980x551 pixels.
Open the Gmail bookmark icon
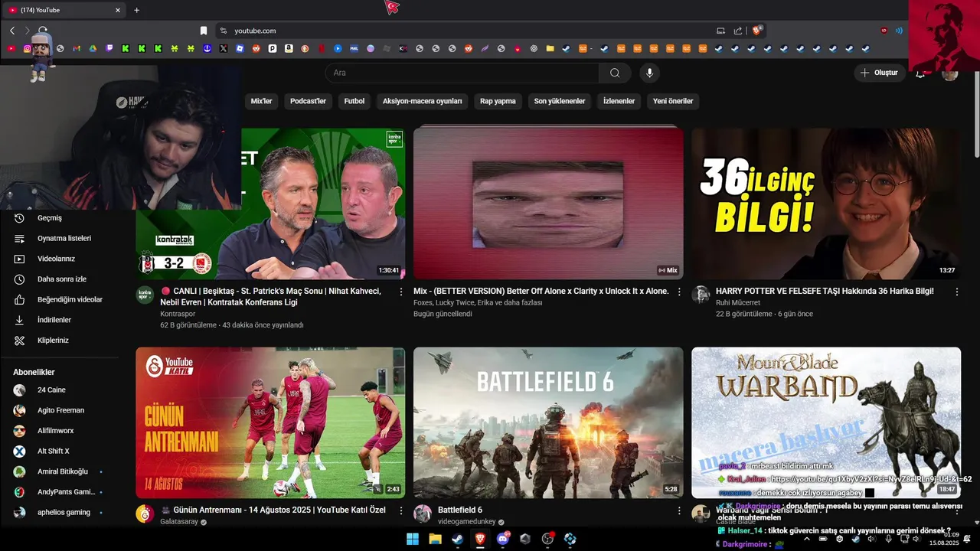(77, 48)
